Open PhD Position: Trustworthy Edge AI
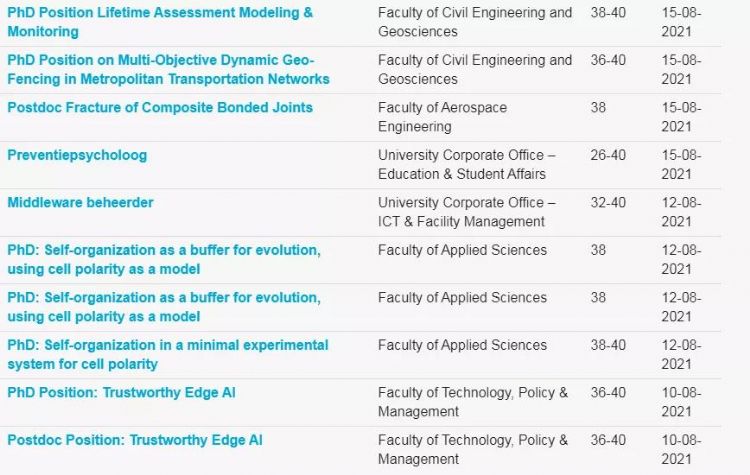Screen dimensions: 750x475 tap(121, 393)
